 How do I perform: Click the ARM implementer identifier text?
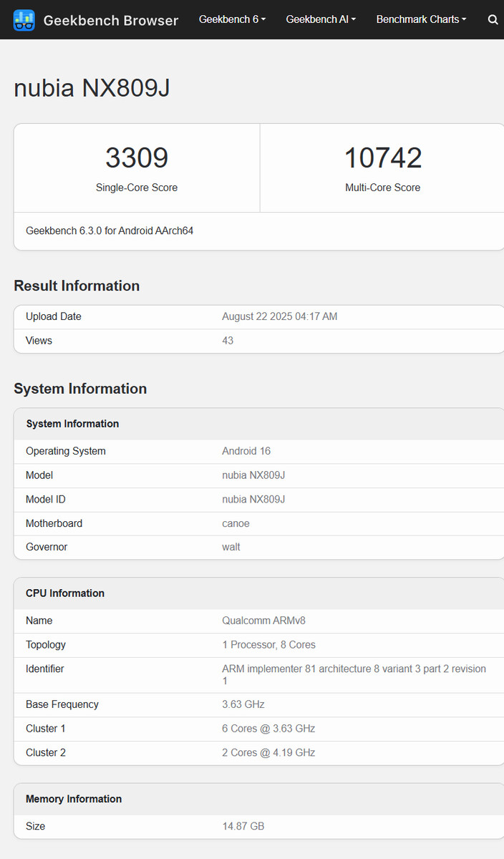coord(354,669)
